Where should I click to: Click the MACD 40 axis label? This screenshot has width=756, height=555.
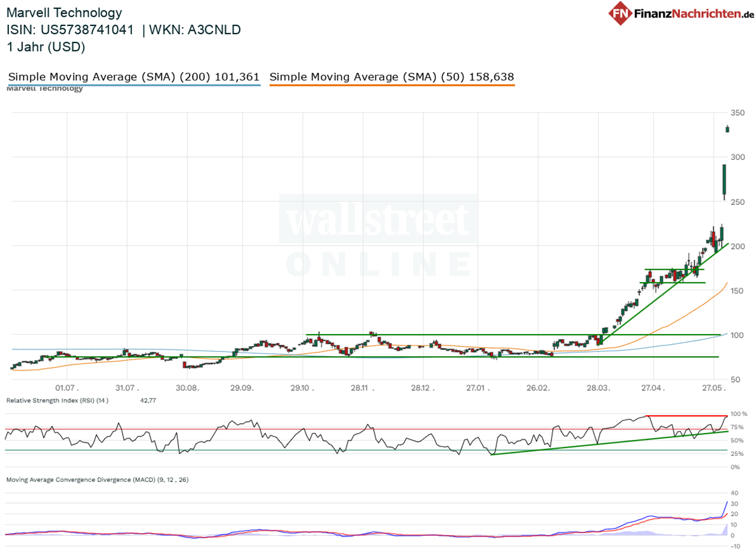pyautogui.click(x=735, y=493)
